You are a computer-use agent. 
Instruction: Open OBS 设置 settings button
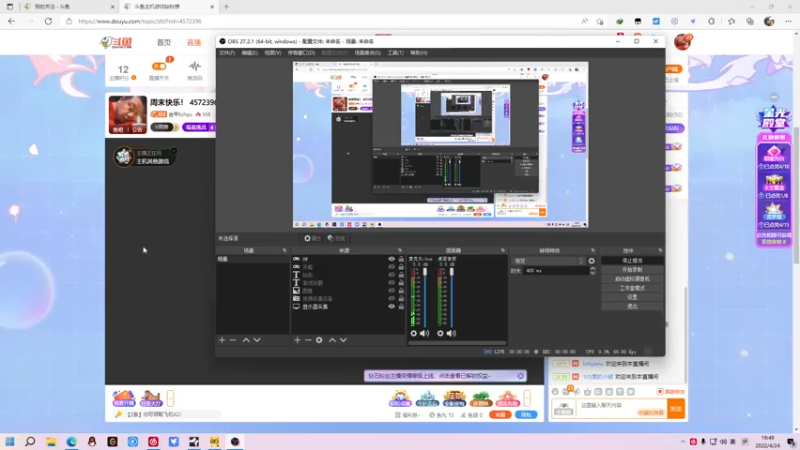(632, 297)
